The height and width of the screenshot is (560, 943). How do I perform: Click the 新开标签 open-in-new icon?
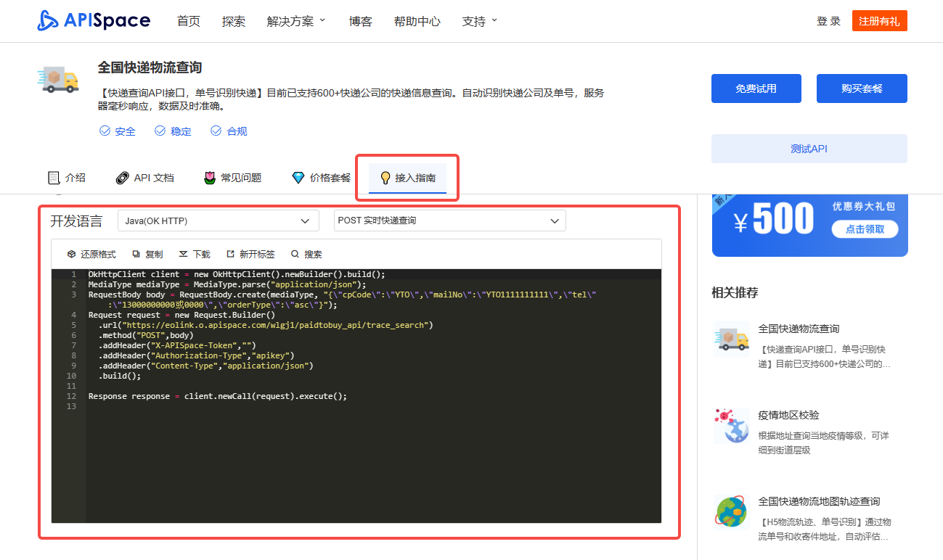(231, 255)
